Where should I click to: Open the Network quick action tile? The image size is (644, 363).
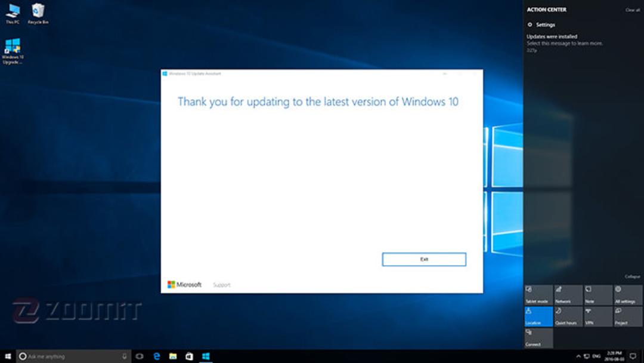coord(568,295)
